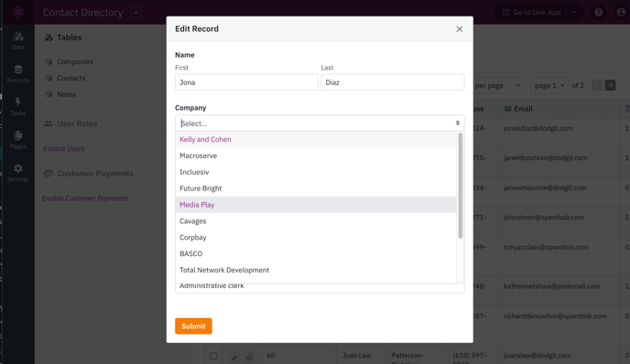
Task: Click Enable Customer Payments link
Action: tap(85, 198)
